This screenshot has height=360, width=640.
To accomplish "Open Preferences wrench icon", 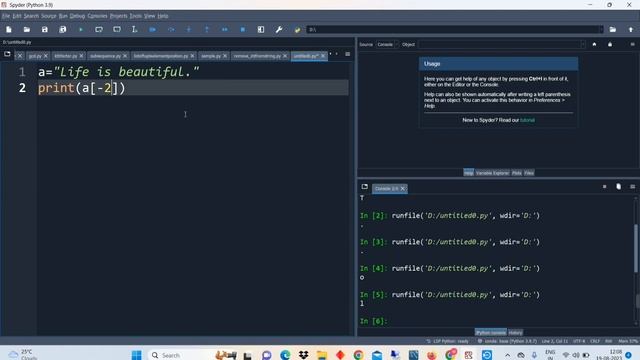I will [x=279, y=29].
